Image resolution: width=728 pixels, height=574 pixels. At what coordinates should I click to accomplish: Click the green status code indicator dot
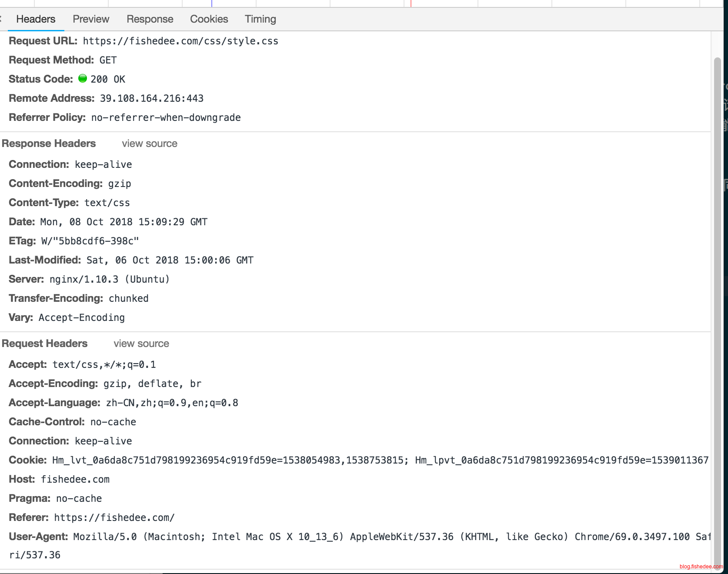(x=83, y=78)
